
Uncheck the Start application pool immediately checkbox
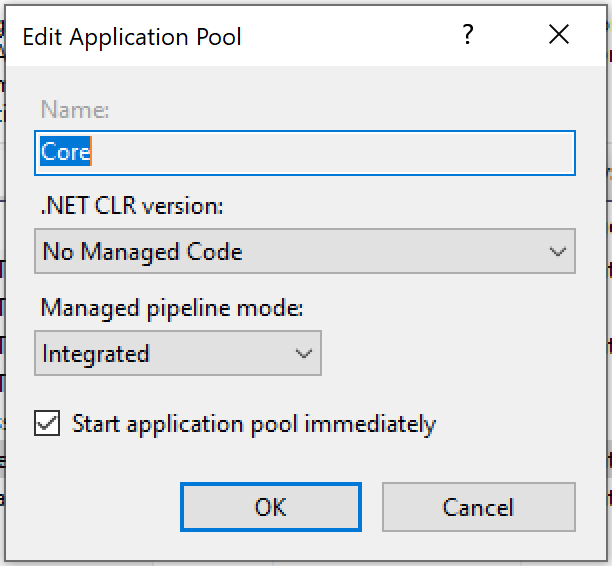point(47,424)
